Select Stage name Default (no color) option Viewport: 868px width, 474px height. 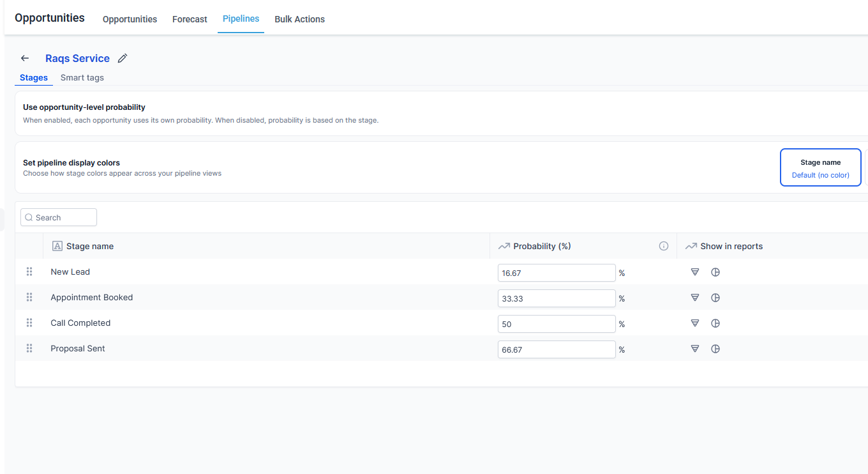(x=821, y=167)
